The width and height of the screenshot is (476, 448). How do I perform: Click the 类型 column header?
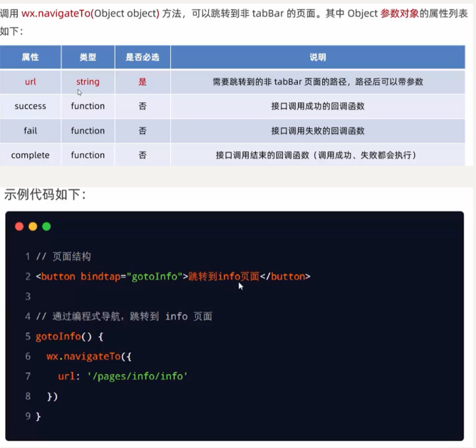point(88,57)
